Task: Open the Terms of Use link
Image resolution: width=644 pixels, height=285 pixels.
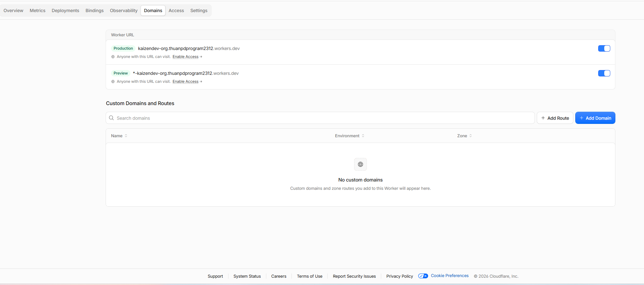Action: (310, 276)
